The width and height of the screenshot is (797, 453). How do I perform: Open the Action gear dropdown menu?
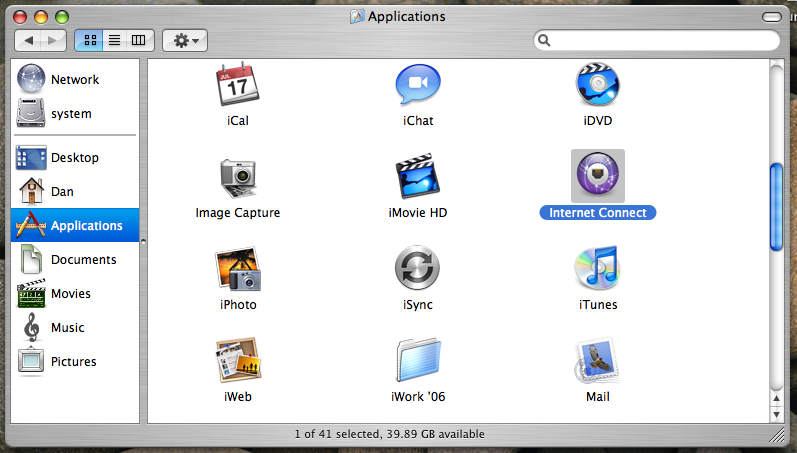(185, 41)
